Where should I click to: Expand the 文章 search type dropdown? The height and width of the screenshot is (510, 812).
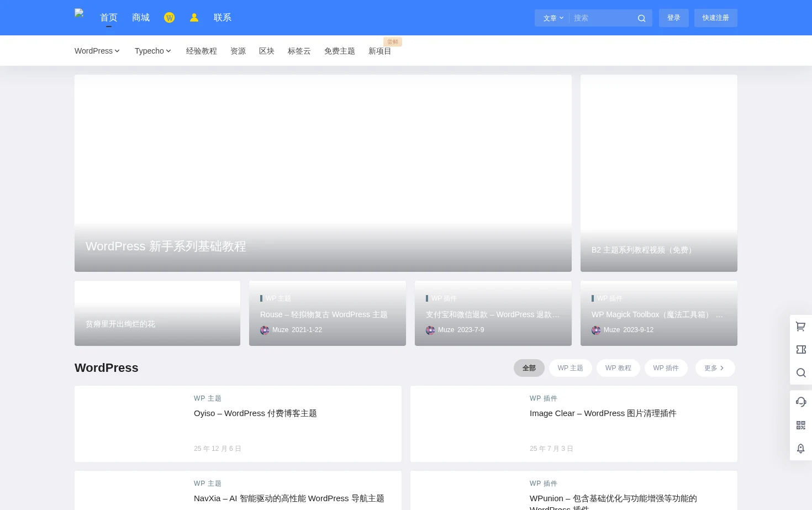tap(553, 18)
